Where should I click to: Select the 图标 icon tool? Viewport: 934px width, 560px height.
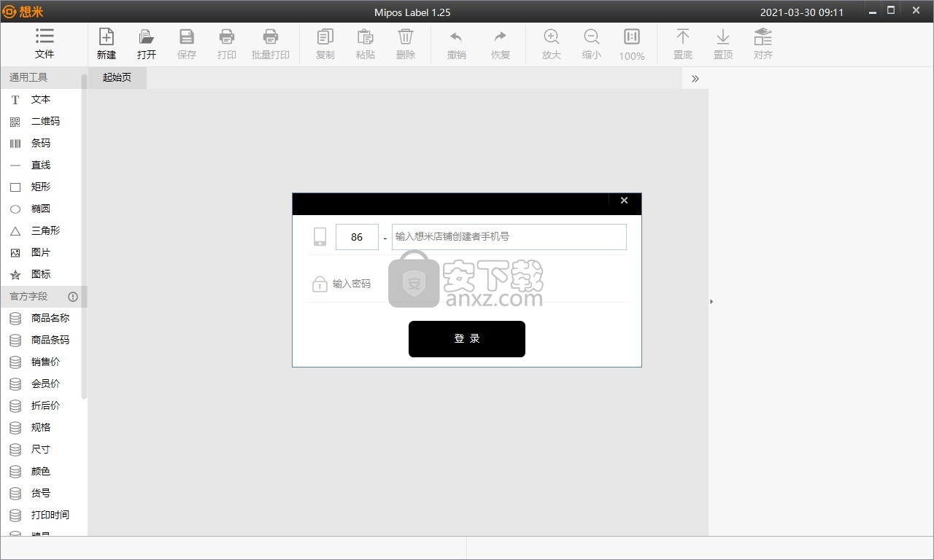[41, 274]
